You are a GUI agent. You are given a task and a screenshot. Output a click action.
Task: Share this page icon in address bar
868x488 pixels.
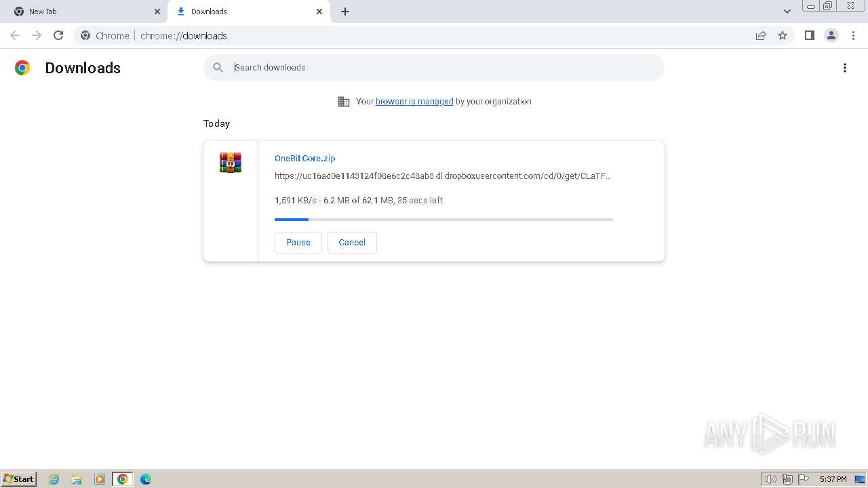point(761,35)
